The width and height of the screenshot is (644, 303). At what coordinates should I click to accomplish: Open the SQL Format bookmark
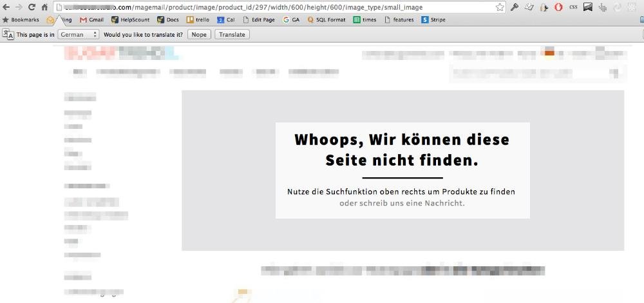coord(327,20)
